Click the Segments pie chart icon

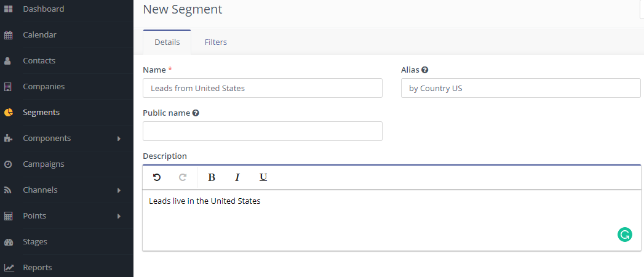point(8,113)
